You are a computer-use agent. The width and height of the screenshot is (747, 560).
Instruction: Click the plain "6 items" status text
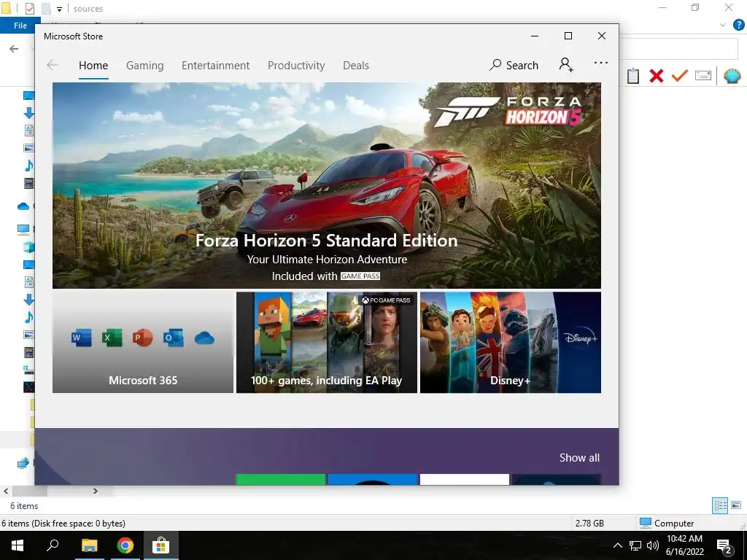24,506
